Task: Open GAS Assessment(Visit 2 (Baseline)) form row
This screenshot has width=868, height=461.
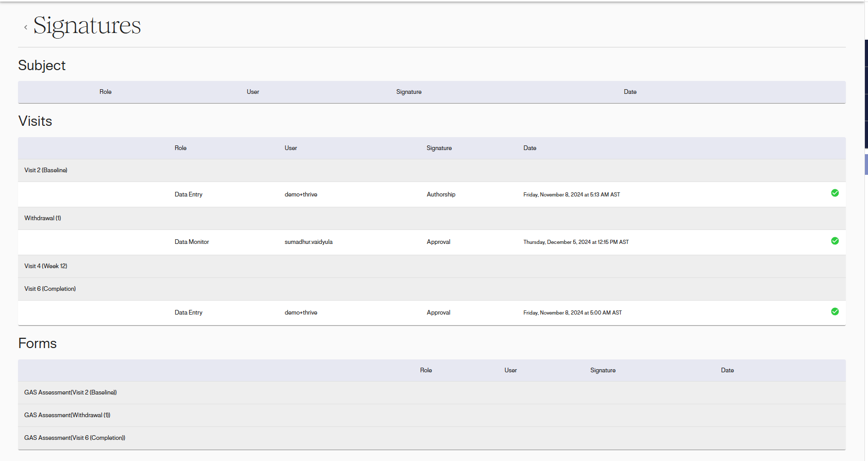Action: [71, 392]
